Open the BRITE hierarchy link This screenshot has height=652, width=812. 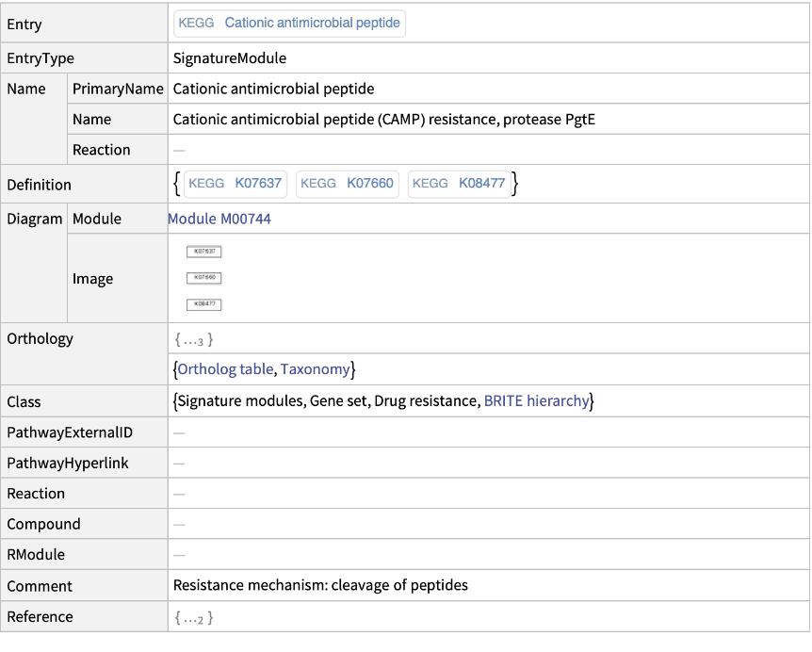(x=536, y=401)
